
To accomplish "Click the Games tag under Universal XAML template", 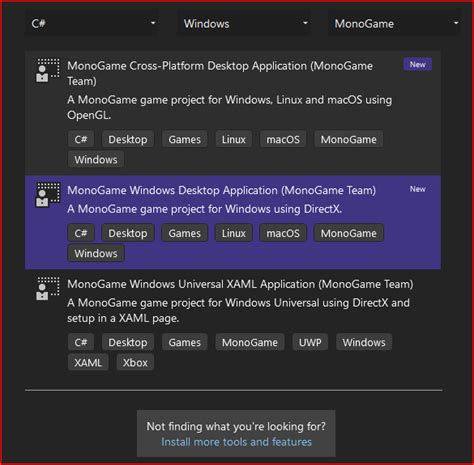I will [184, 342].
